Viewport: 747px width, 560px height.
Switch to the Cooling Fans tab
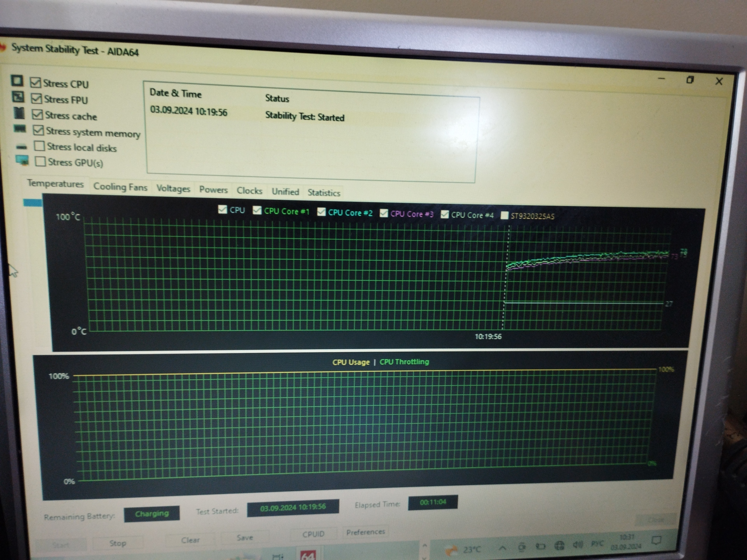(120, 187)
